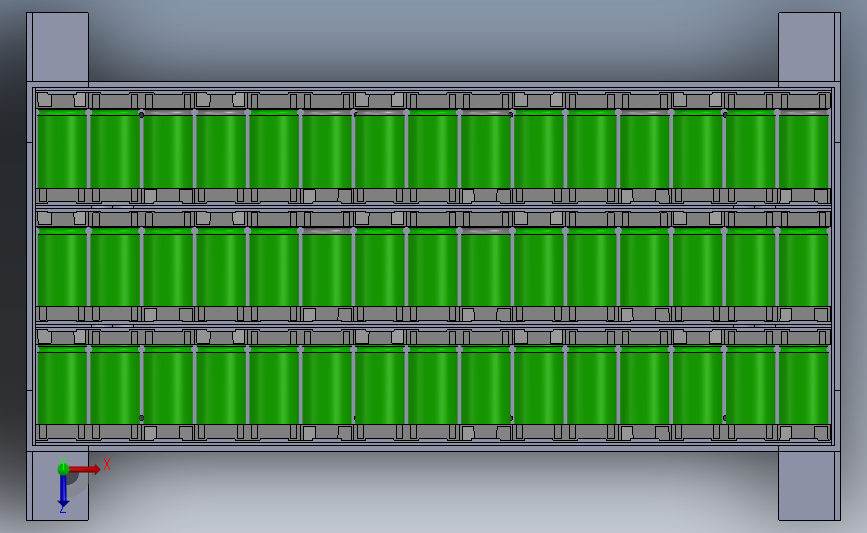Select the leftmost green cell in the middle row
This screenshot has width=867, height=533.
coord(62,267)
